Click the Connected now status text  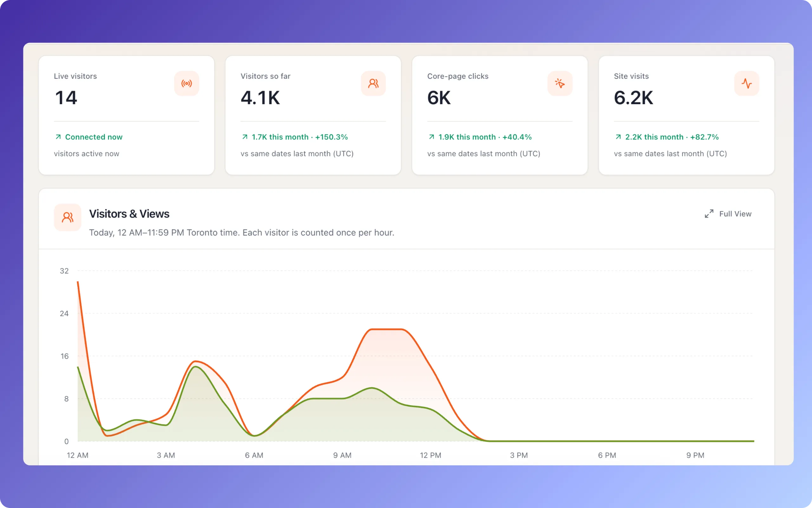pyautogui.click(x=94, y=137)
